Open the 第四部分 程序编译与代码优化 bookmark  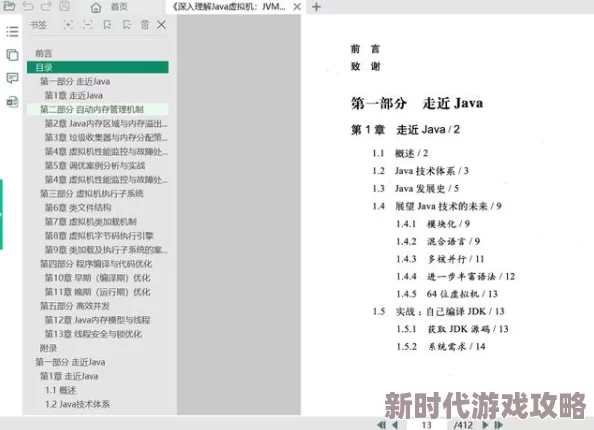[x=96, y=264]
